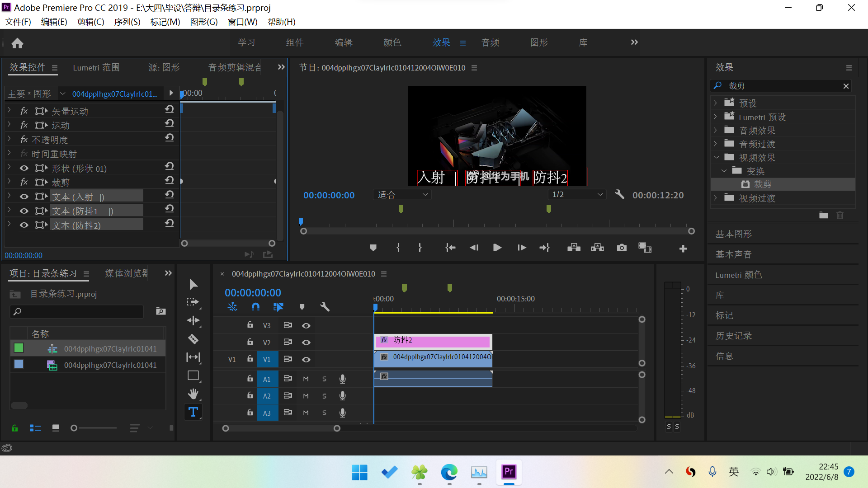This screenshot has height=488, width=868.
Task: Expand the 矢量运动 effect properties
Action: pos(9,110)
